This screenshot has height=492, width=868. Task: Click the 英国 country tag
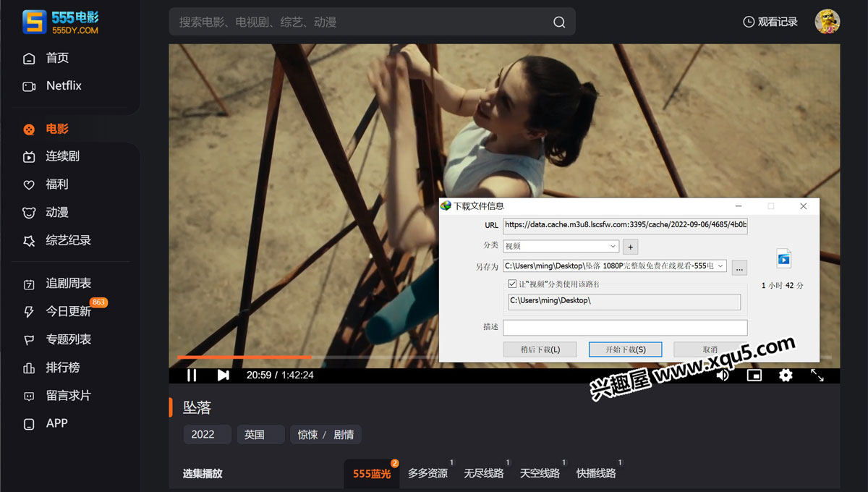point(261,434)
